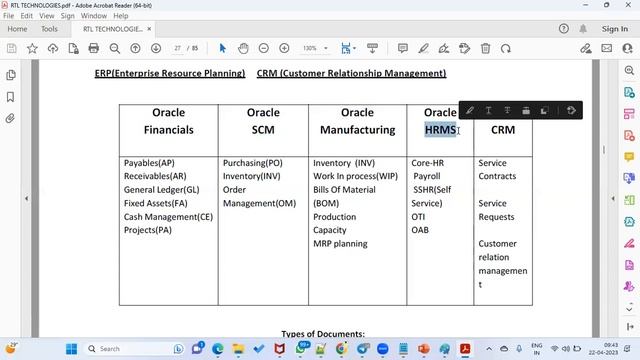This screenshot has width=640, height=360.
Task: Open the View menu
Action: tap(47, 16)
